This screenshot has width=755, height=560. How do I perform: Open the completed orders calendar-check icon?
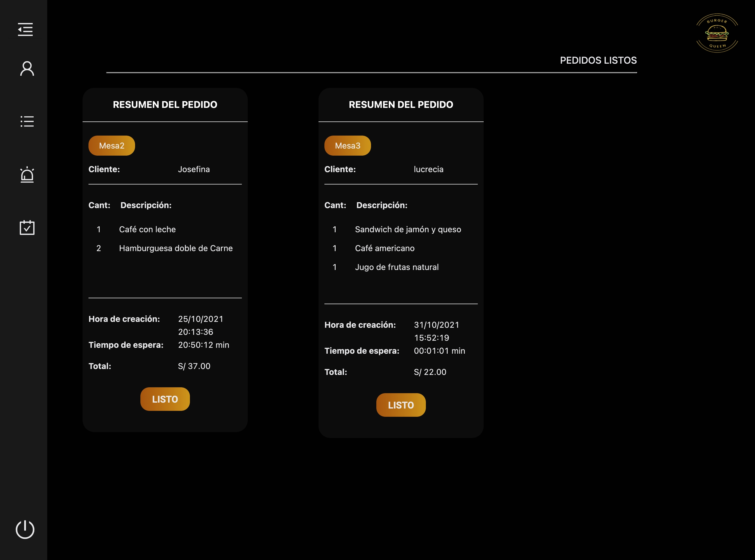(27, 228)
